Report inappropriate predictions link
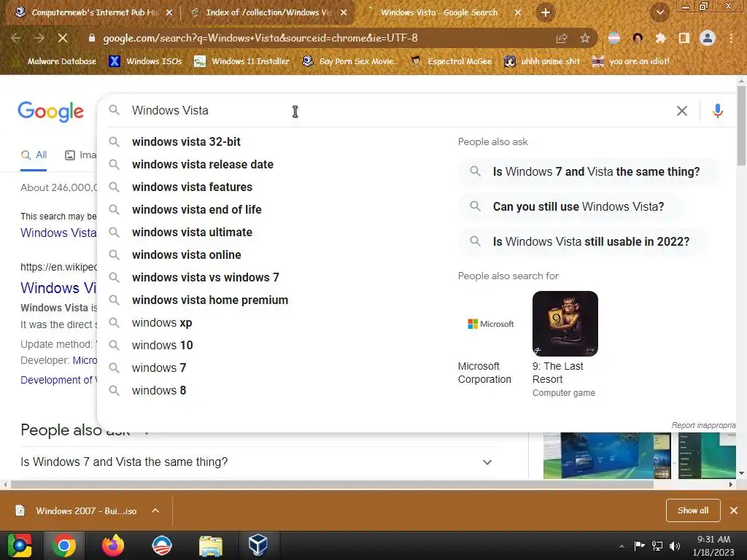747x560 pixels. pos(703,425)
